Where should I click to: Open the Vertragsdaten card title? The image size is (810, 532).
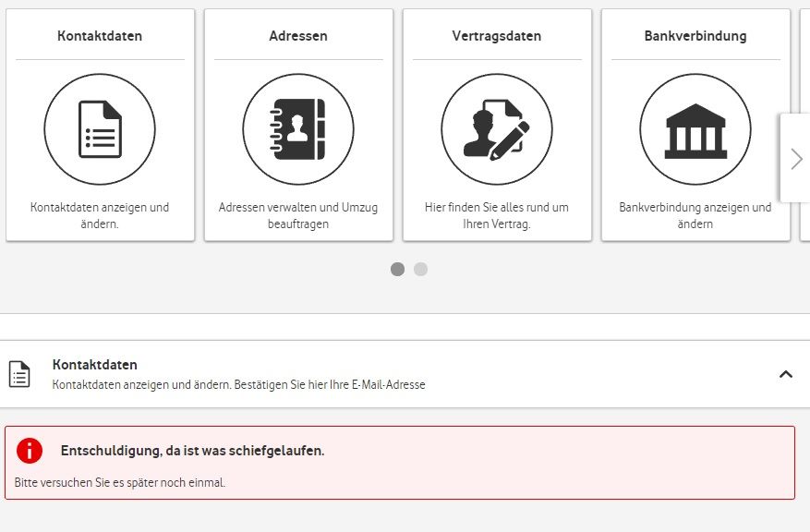(x=497, y=35)
